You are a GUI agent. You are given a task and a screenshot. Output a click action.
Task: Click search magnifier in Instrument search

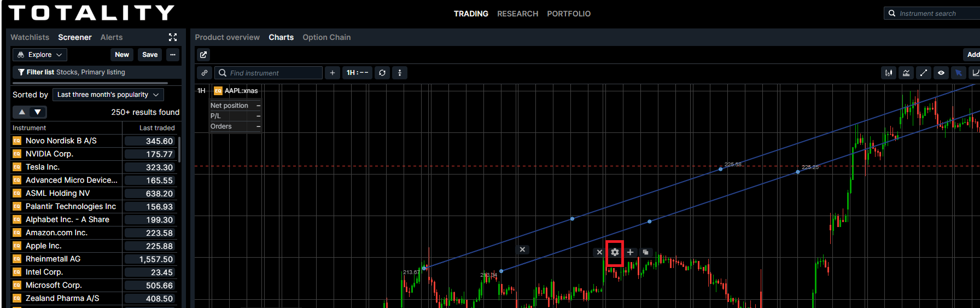pyautogui.click(x=892, y=13)
